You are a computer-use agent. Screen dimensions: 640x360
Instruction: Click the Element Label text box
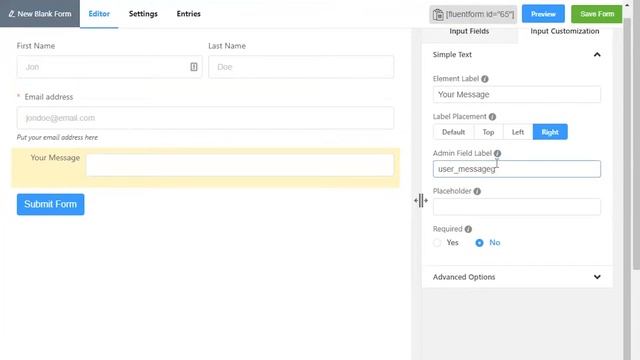coord(517,94)
